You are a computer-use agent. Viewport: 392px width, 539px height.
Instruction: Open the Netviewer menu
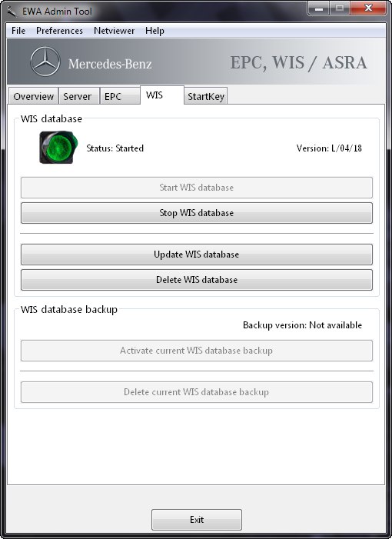pos(114,31)
